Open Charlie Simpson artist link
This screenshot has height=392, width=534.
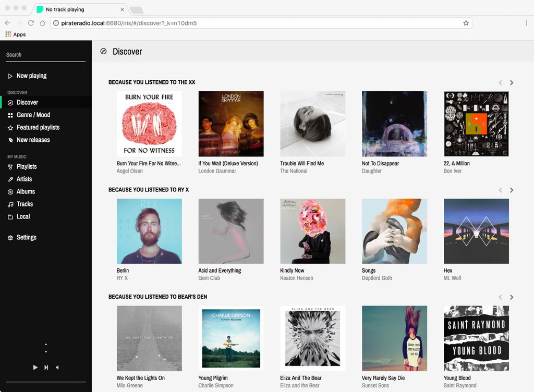tap(216, 386)
